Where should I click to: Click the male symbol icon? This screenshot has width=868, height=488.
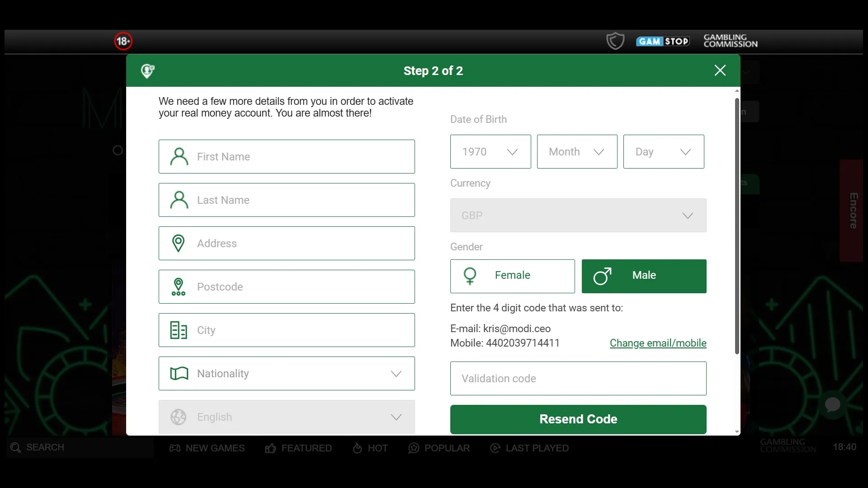[602, 276]
